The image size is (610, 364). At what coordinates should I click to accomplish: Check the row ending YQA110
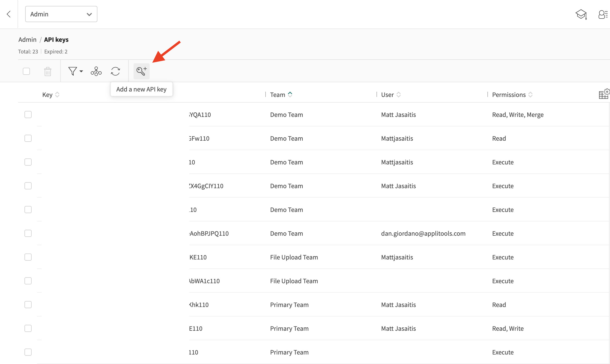click(x=28, y=115)
